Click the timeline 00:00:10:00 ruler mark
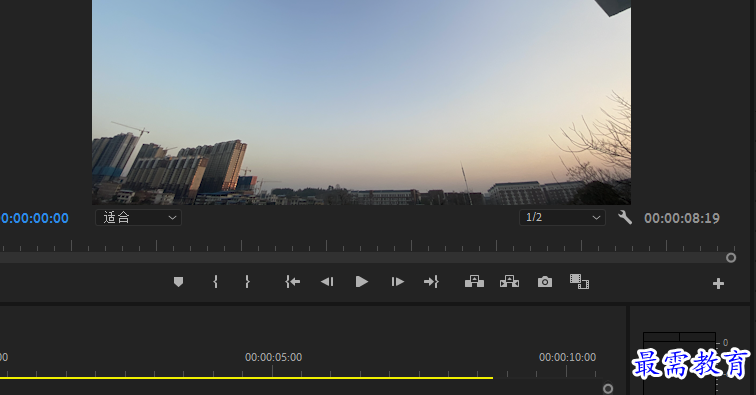The height and width of the screenshot is (395, 756). click(567, 357)
